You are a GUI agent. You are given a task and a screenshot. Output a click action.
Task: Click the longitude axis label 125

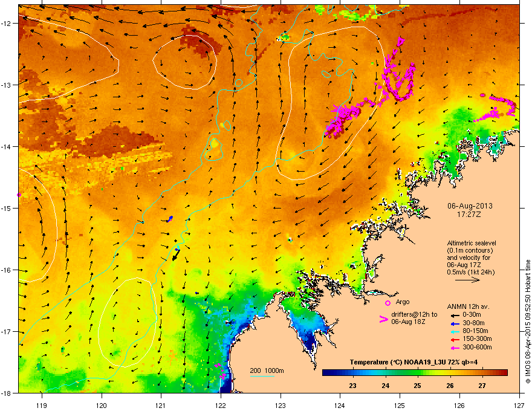400,405
